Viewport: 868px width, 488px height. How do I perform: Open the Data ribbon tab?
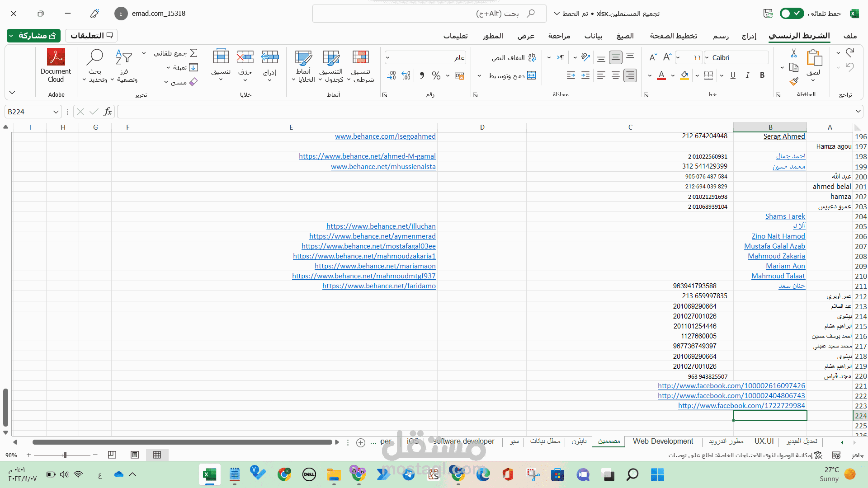click(x=593, y=36)
